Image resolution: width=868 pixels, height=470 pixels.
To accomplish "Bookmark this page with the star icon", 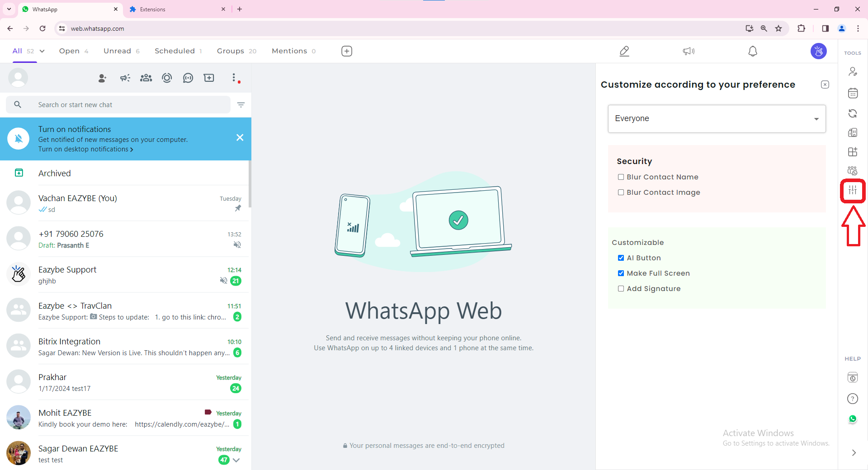I will (778, 28).
